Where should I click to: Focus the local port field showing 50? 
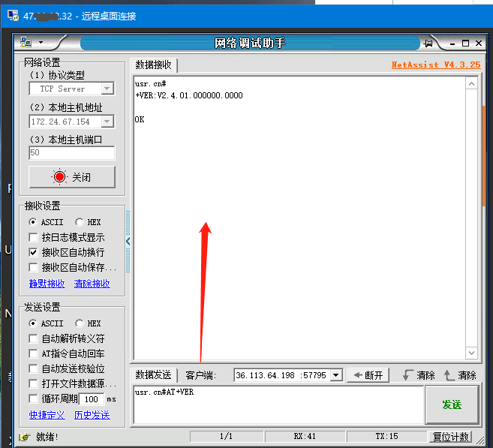point(72,153)
